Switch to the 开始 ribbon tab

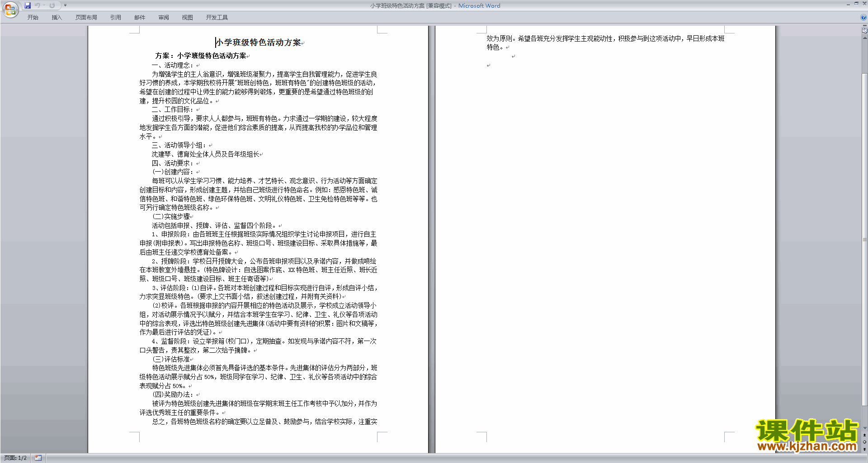33,18
